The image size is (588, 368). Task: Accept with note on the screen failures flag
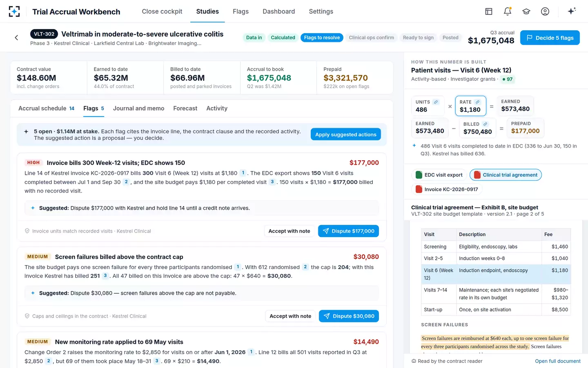[x=290, y=316]
